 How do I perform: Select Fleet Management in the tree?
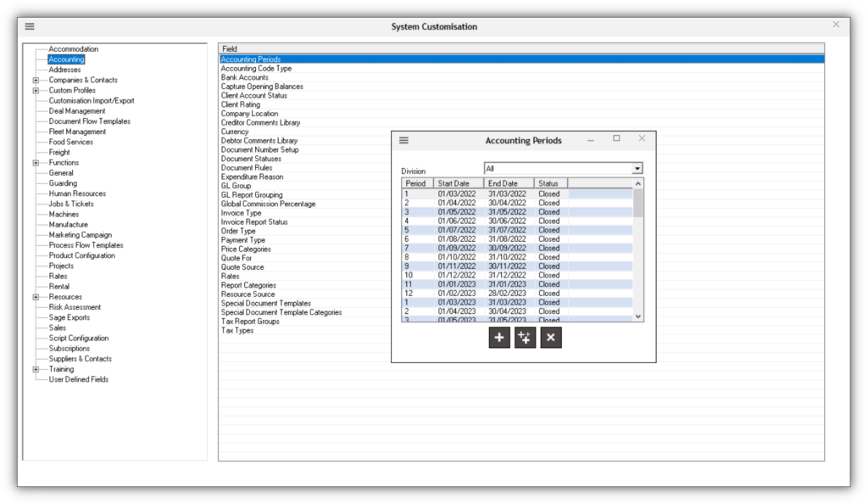click(77, 132)
